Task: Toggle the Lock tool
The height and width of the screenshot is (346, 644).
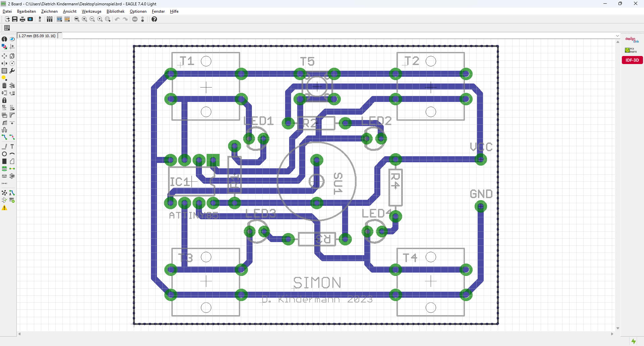Action: [x=4, y=100]
